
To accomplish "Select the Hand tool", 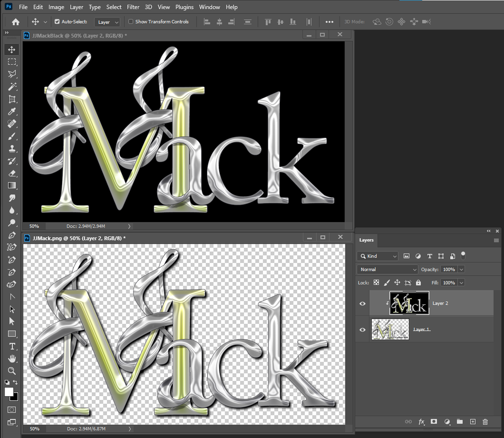I will click(12, 359).
